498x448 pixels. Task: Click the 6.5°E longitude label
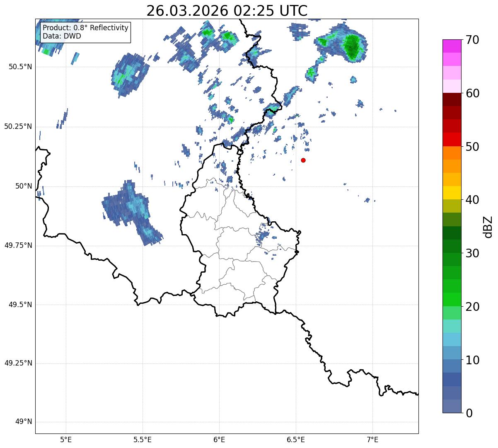296,440
